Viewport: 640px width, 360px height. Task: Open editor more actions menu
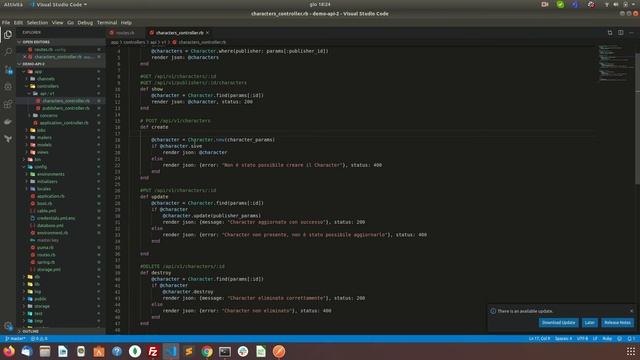[x=631, y=33]
